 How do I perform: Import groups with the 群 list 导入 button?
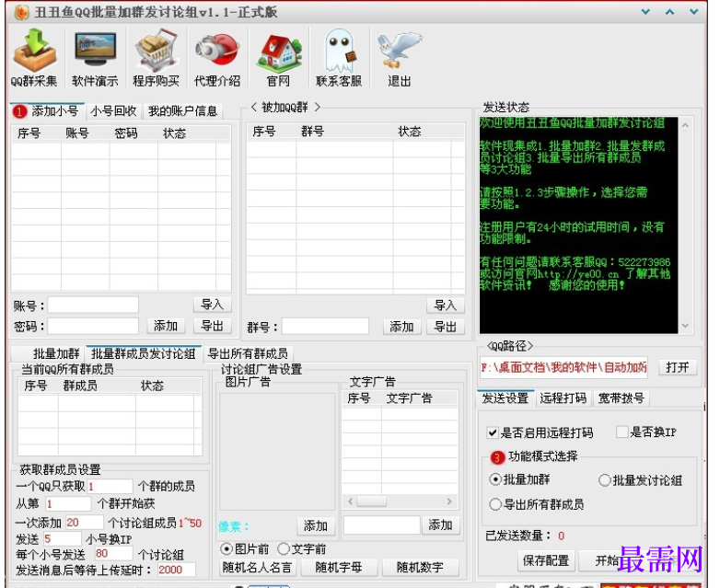(446, 306)
